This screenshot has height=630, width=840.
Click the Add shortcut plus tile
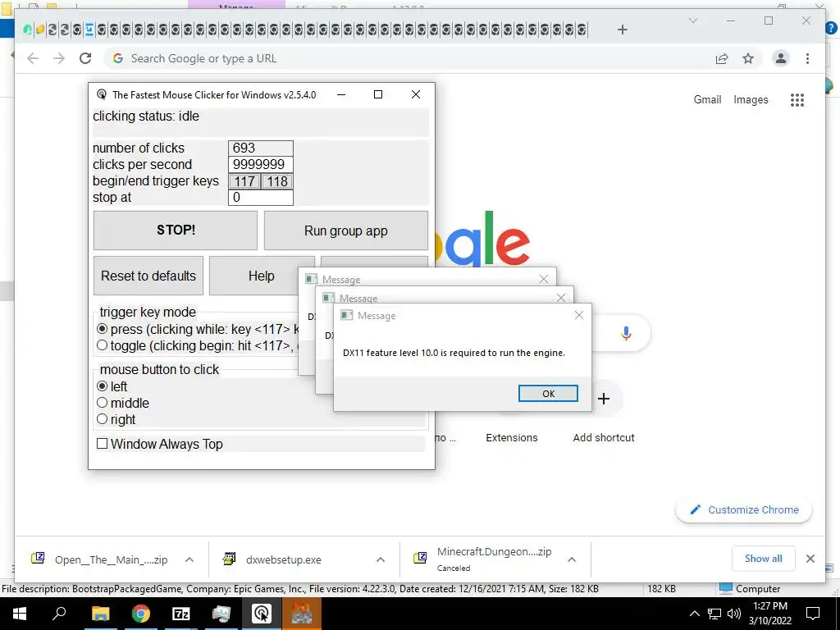pyautogui.click(x=604, y=399)
